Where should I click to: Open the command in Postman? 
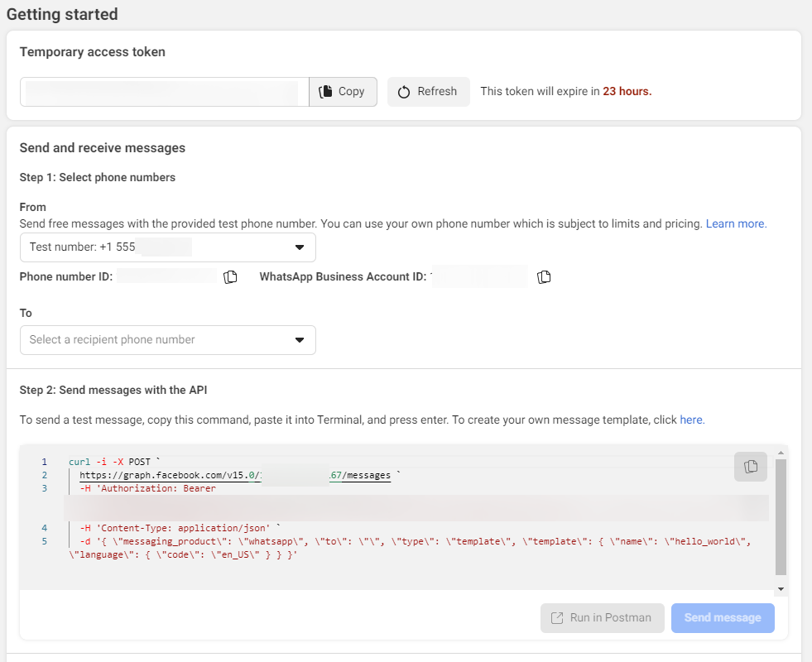pos(602,617)
